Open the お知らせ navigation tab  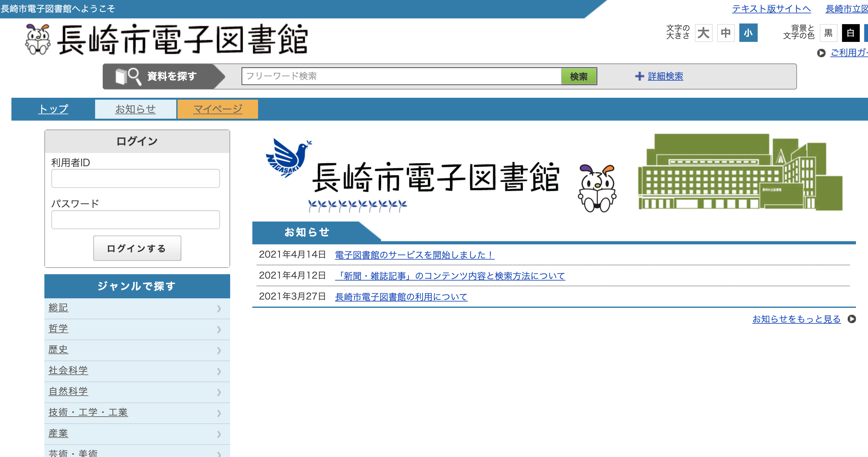135,109
